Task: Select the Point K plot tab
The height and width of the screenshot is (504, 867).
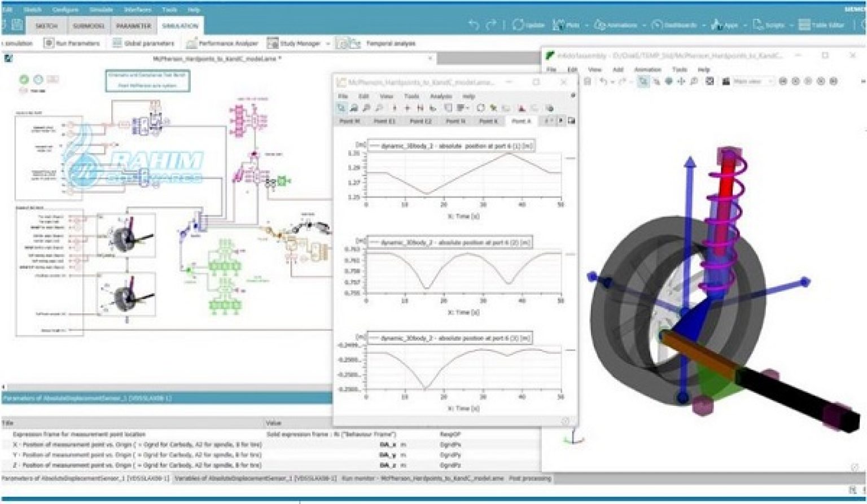Action: (489, 120)
